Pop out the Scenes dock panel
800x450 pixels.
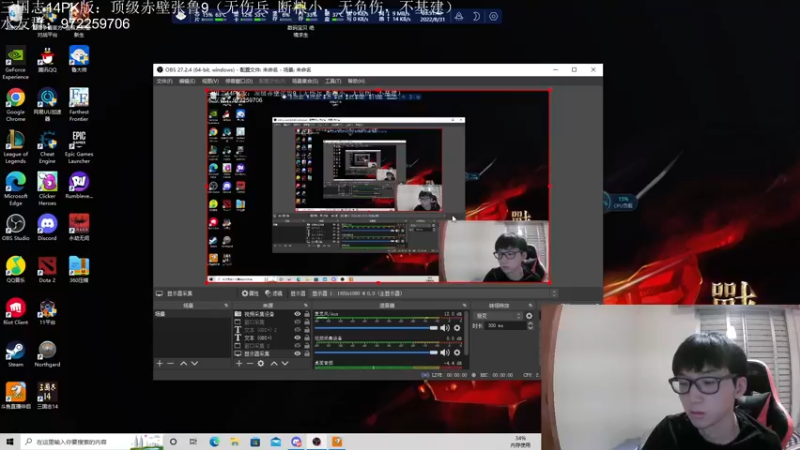pyautogui.click(x=226, y=305)
